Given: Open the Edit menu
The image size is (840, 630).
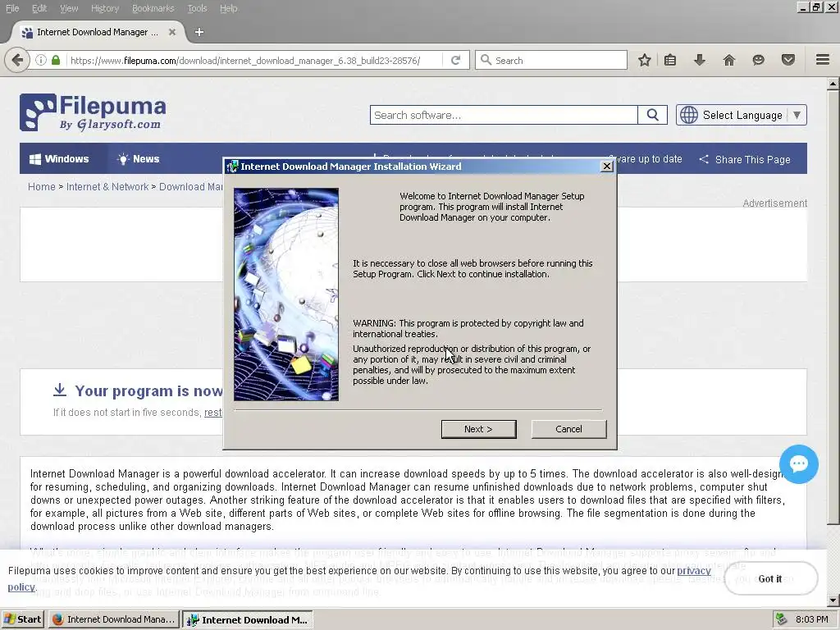Looking at the screenshot, I should [x=39, y=8].
